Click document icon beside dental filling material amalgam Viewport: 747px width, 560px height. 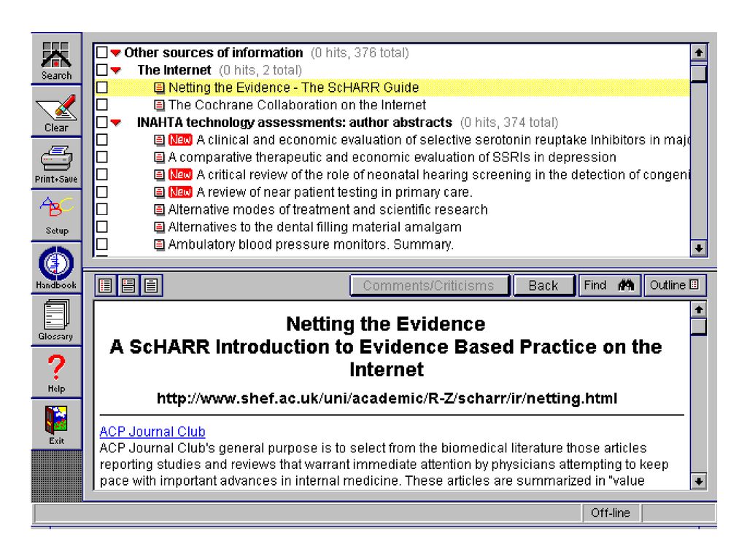click(x=160, y=227)
